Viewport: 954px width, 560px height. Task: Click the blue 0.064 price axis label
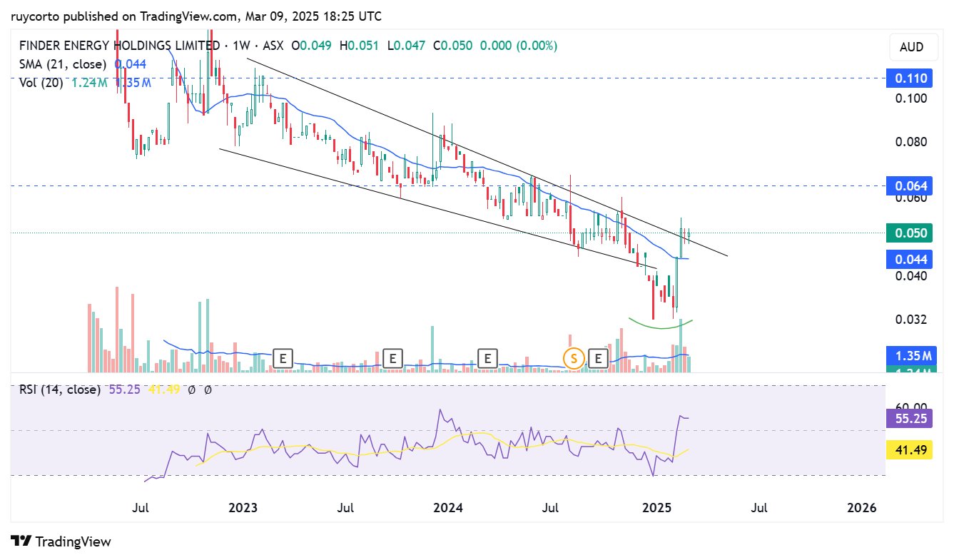(909, 186)
